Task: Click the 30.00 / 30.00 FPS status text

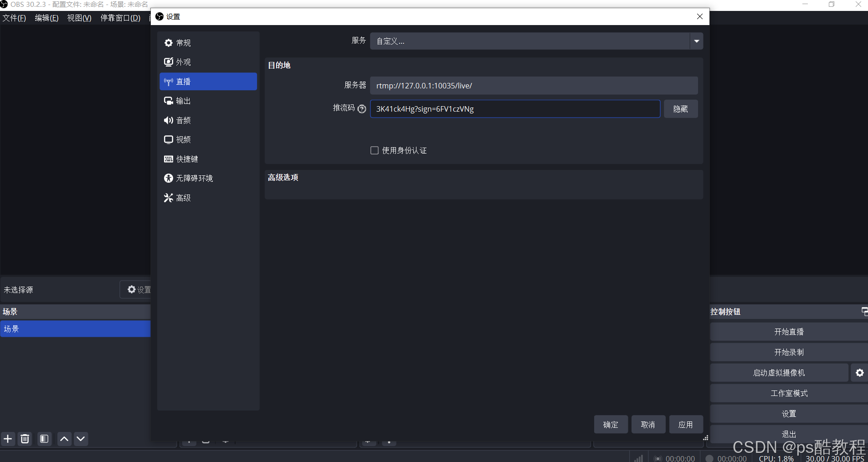Action: (835, 458)
